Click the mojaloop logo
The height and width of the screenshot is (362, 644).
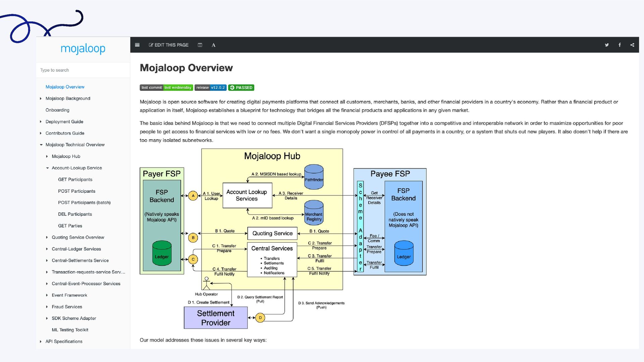83,49
